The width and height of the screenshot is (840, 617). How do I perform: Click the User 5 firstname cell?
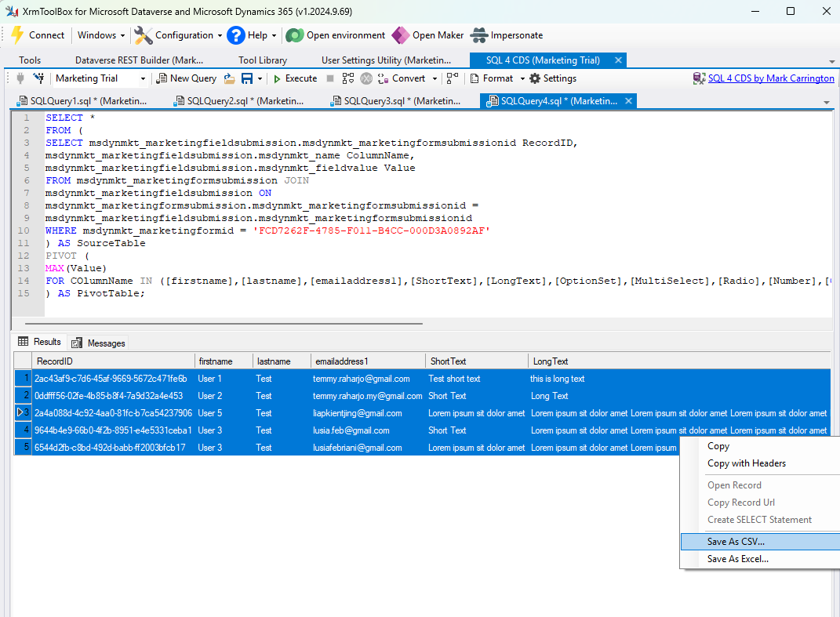point(224,413)
